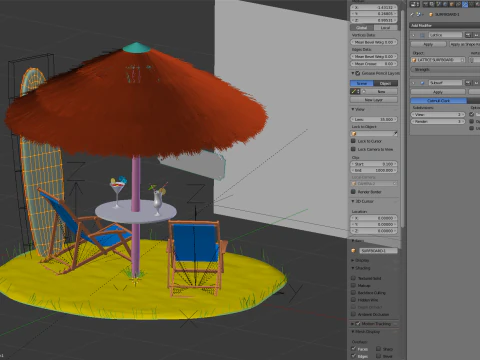Apply the Lattice modifier
Image resolution: width=480 pixels, height=360 pixels.
[428, 44]
